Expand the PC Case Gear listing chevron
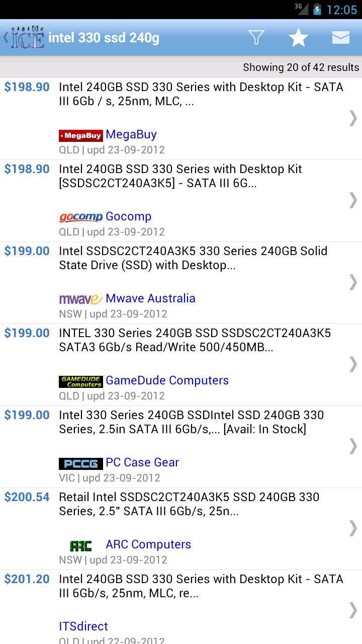The height and width of the screenshot is (644, 362). [x=353, y=446]
